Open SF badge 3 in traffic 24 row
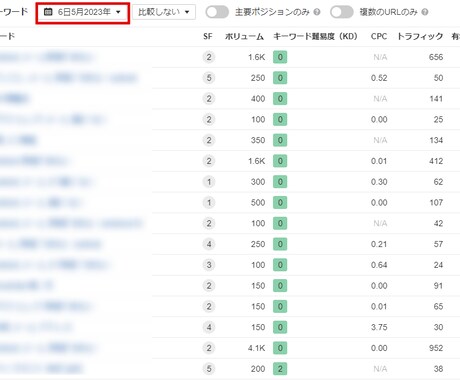This screenshot has height=380, width=460. tap(209, 265)
